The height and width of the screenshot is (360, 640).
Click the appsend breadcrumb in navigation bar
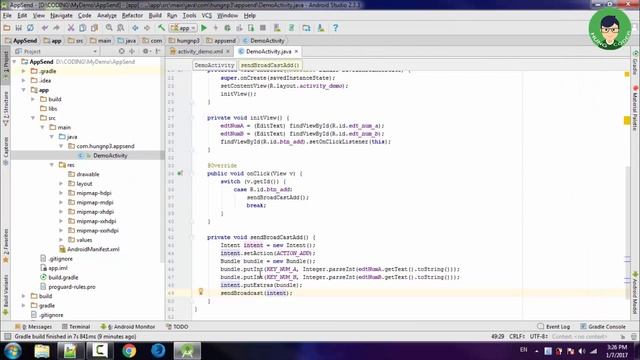222,41
